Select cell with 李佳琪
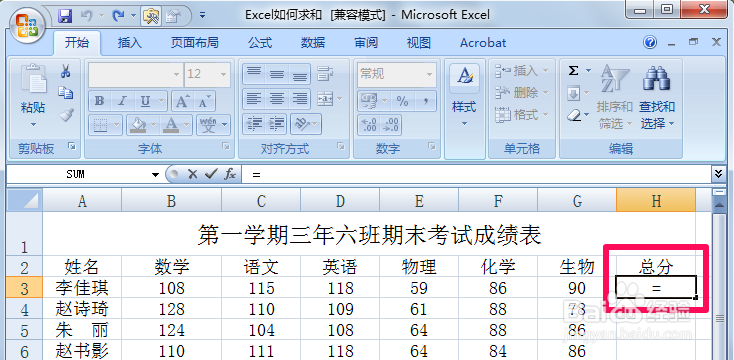This screenshot has height=360, width=734. [82, 288]
